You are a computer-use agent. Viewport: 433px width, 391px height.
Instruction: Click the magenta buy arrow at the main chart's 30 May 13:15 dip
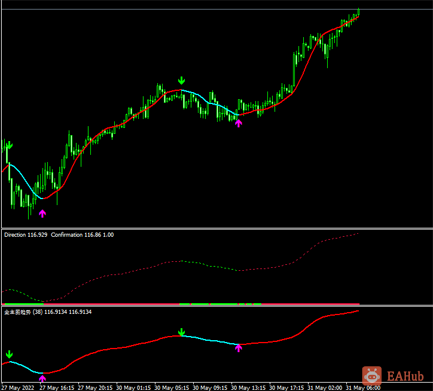tap(238, 123)
